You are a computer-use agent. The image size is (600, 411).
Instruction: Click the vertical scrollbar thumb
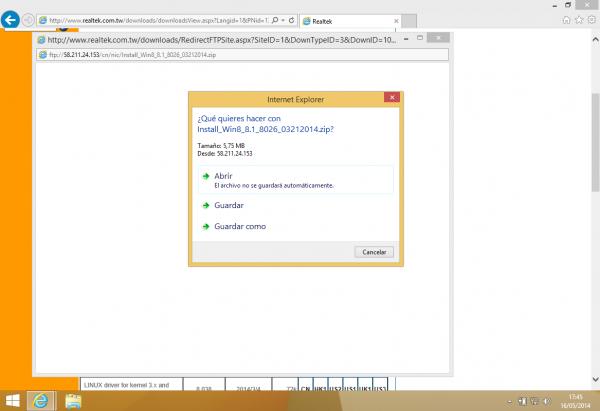coord(595,142)
